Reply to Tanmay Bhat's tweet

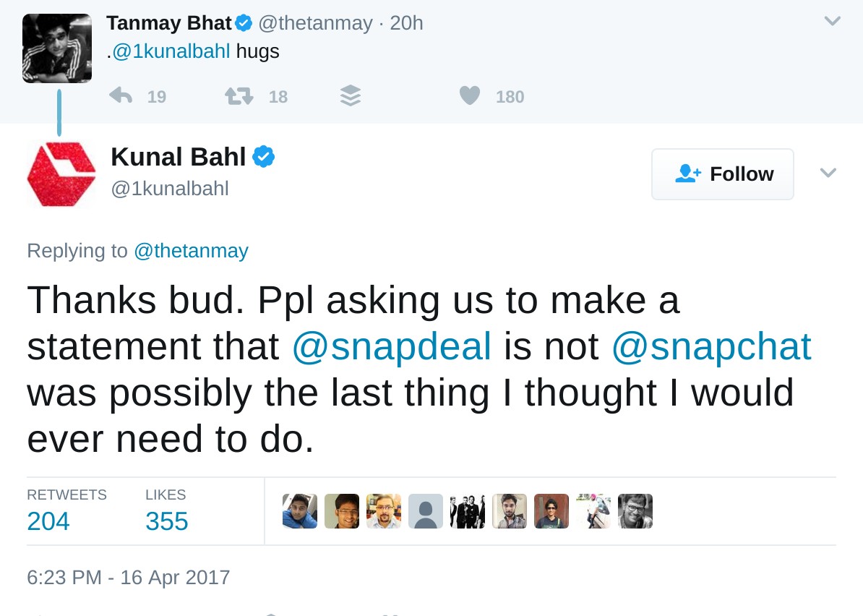[121, 95]
